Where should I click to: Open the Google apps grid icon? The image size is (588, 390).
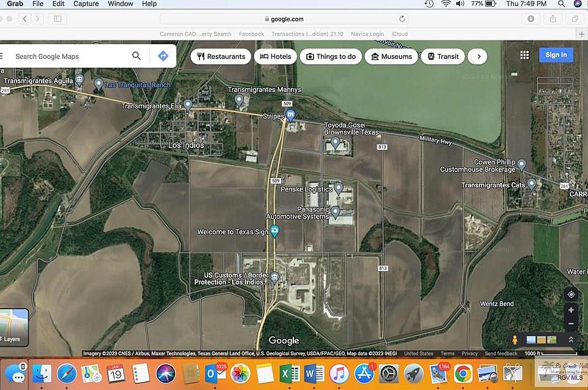pos(524,55)
